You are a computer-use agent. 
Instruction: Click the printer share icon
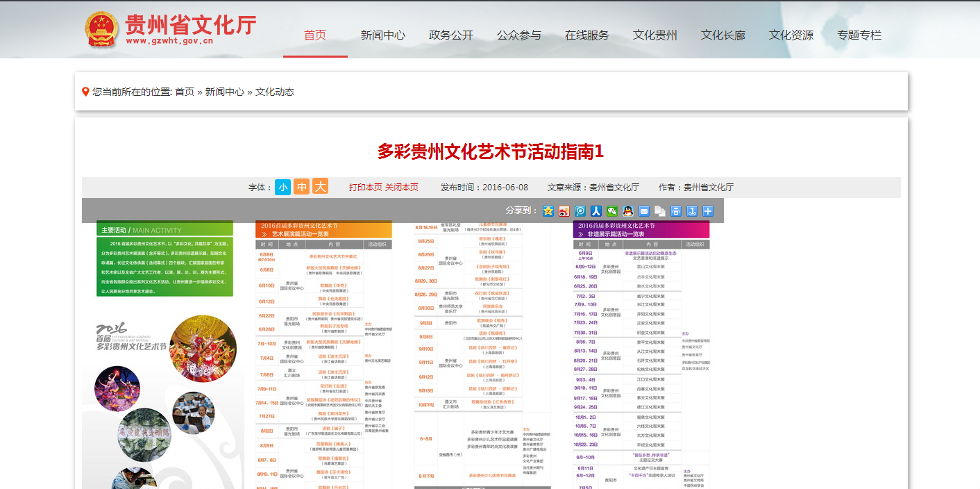676,211
